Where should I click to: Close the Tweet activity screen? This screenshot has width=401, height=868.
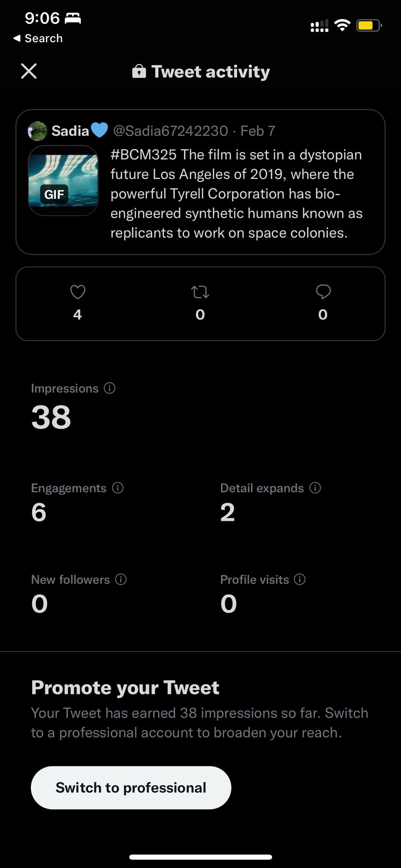tap(29, 71)
